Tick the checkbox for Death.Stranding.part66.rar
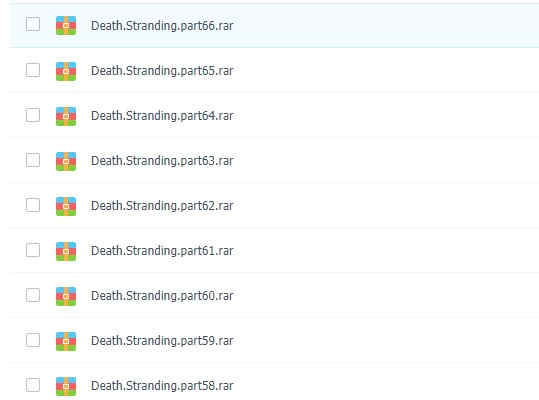This screenshot has height=400, width=539. tap(33, 24)
